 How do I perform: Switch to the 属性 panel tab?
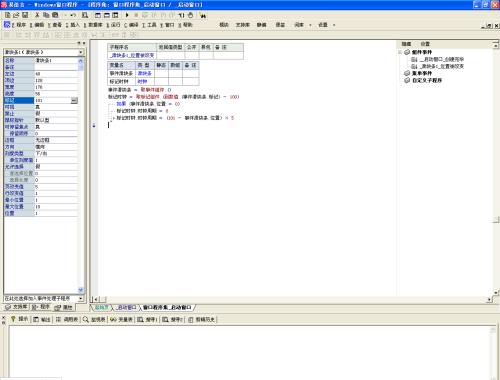point(63,307)
